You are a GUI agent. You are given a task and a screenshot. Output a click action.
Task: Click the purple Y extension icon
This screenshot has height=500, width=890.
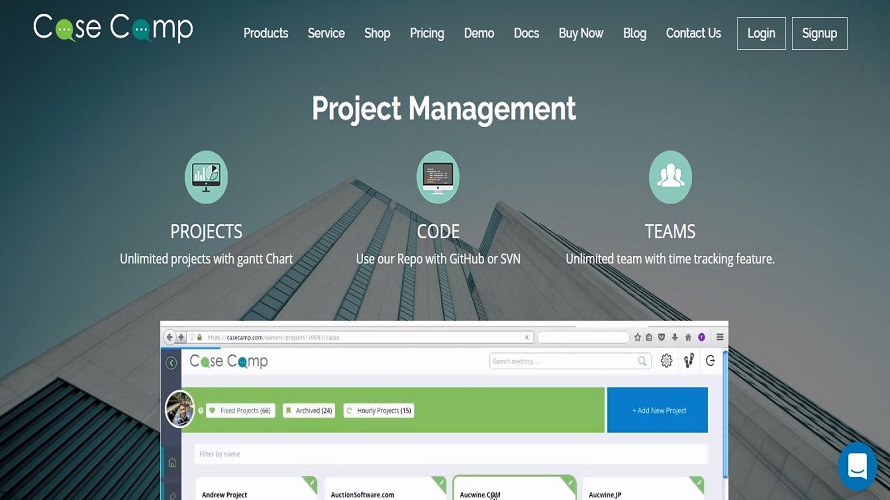click(702, 337)
